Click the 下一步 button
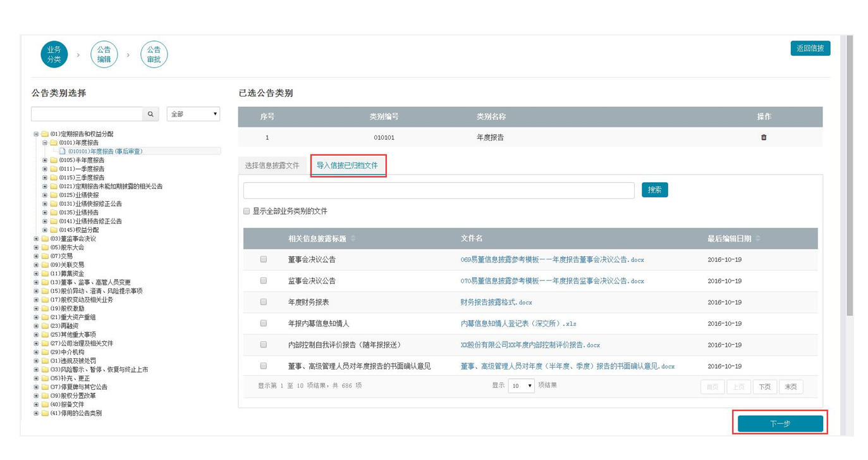 pos(780,423)
